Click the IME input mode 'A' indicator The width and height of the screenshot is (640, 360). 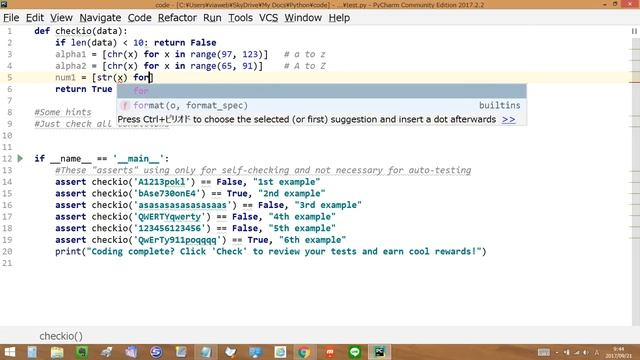point(597,352)
